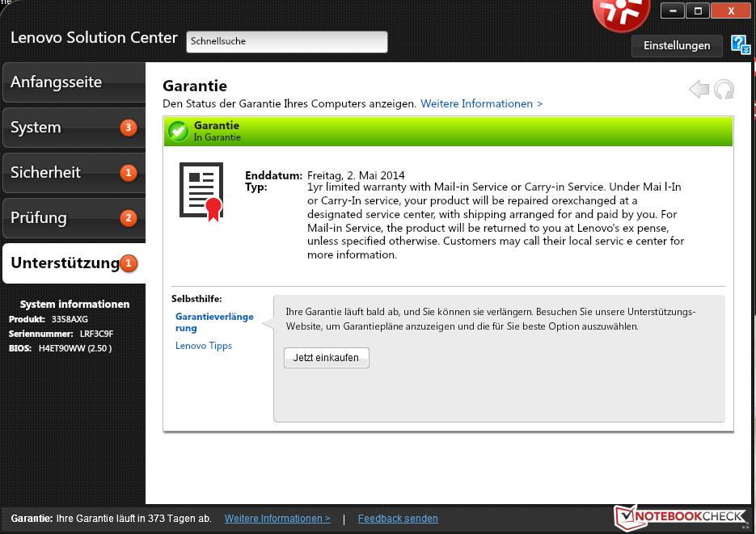This screenshot has width=756, height=534.
Task: Click the System informationen heading
Action: click(x=74, y=305)
